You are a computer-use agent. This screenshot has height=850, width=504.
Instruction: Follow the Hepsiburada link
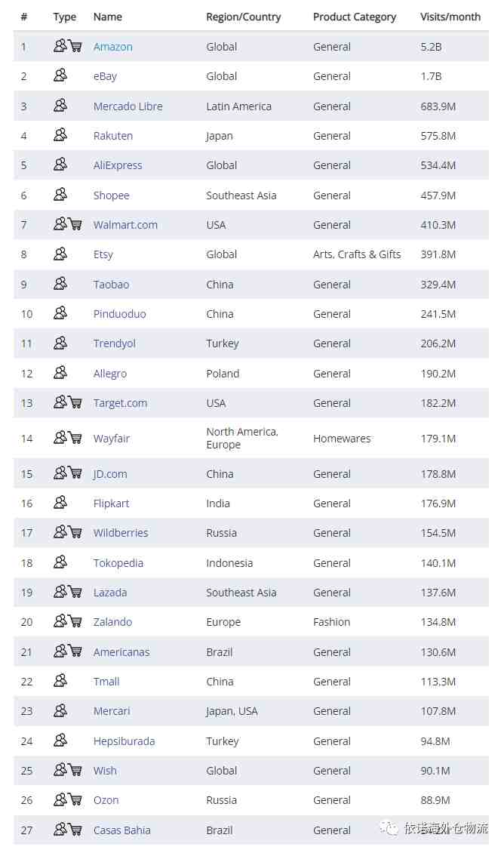click(x=124, y=741)
